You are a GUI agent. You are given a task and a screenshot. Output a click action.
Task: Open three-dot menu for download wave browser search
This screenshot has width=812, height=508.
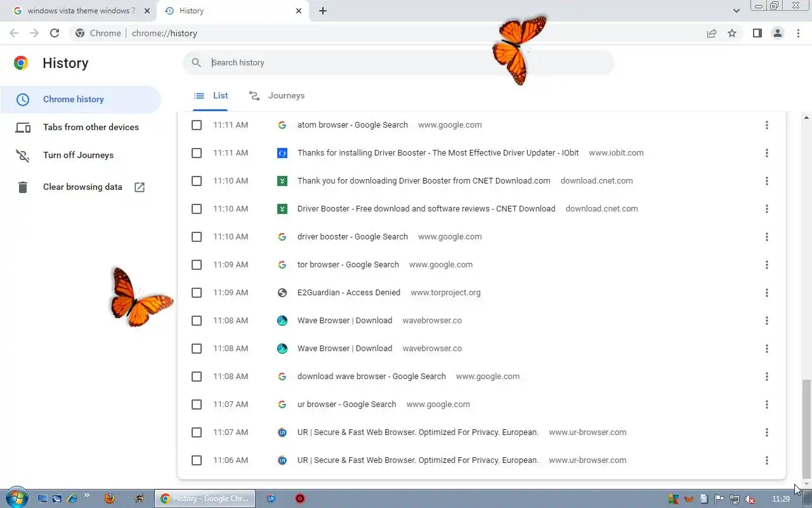coord(766,377)
